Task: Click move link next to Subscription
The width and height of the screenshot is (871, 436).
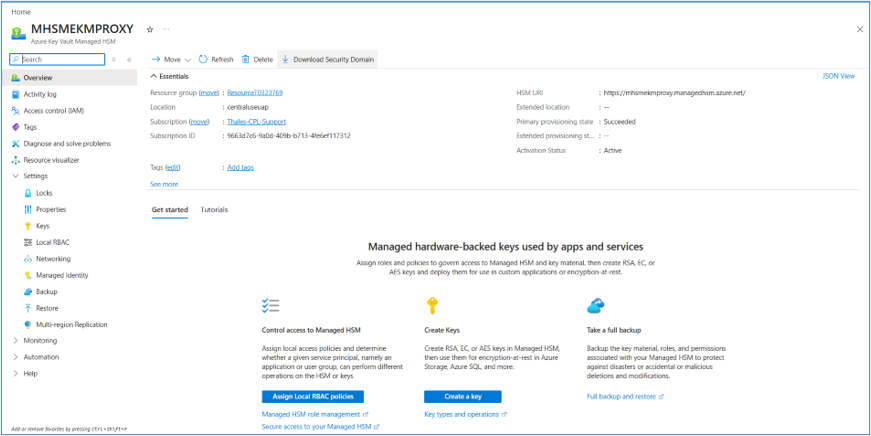Action: [199, 122]
